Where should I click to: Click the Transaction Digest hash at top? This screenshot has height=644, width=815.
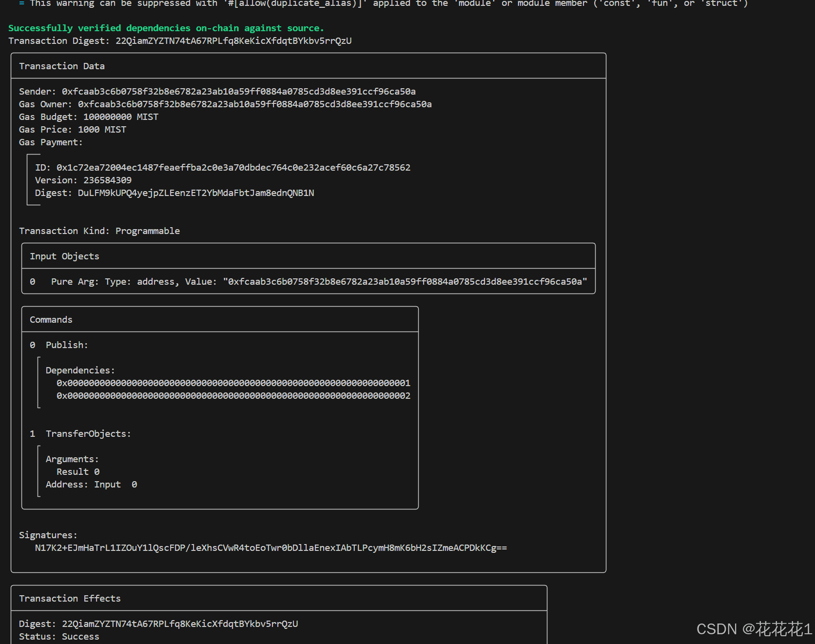tap(233, 41)
